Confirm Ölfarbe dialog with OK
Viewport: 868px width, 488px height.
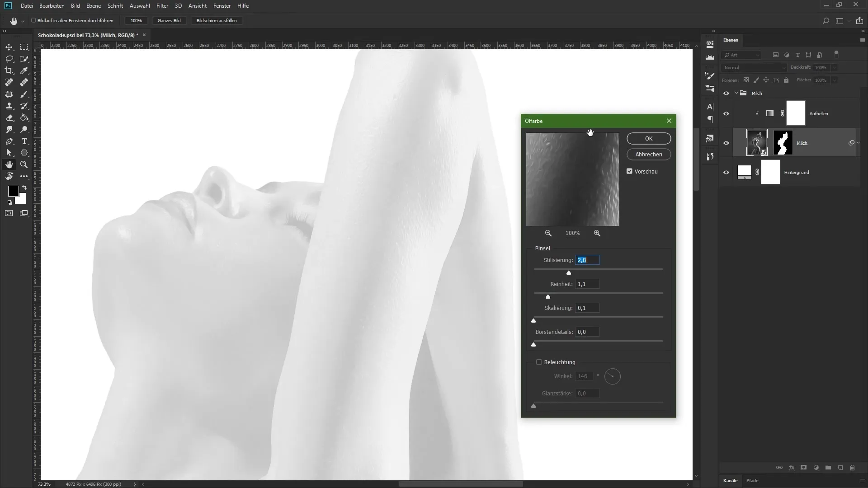coord(648,139)
